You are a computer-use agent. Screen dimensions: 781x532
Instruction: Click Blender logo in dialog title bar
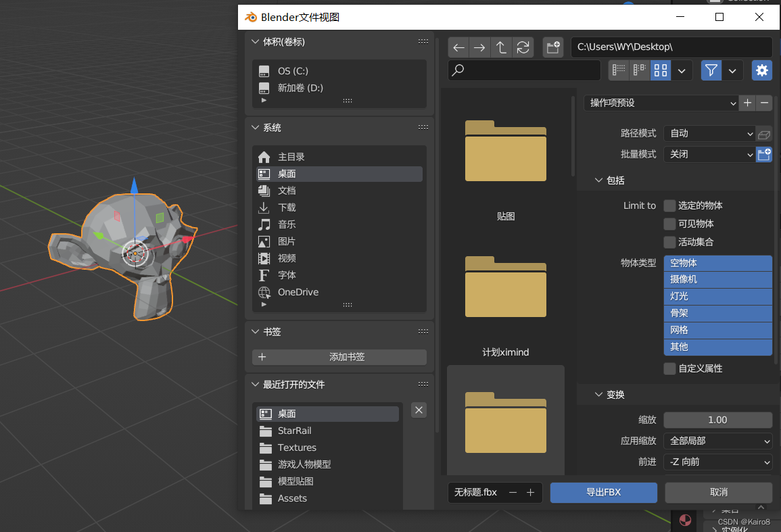(x=251, y=18)
